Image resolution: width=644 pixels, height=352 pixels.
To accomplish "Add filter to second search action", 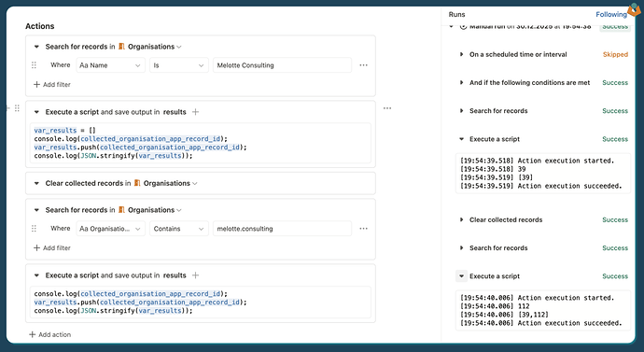I will pyautogui.click(x=51, y=248).
